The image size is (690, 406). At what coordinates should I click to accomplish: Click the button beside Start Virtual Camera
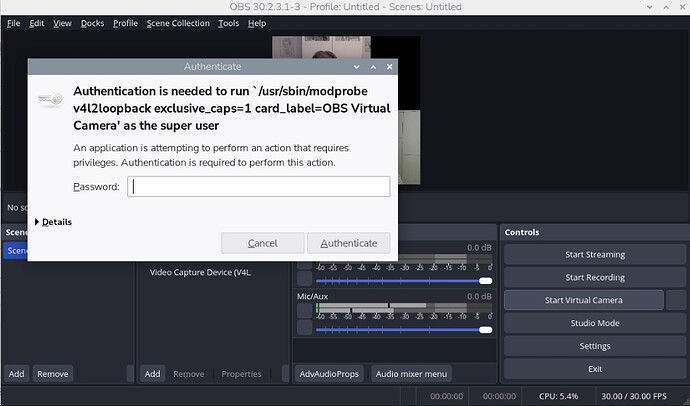tap(677, 300)
